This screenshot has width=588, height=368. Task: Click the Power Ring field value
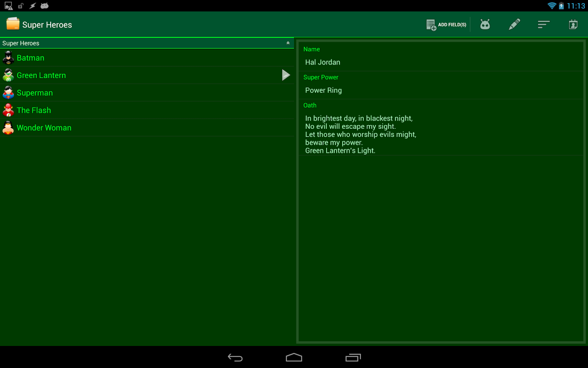[323, 90]
